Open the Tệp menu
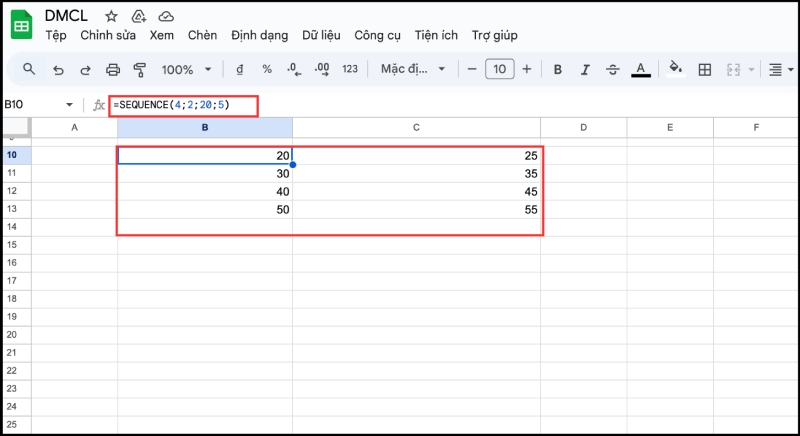Screen dimensions: 800x436 click(56, 35)
